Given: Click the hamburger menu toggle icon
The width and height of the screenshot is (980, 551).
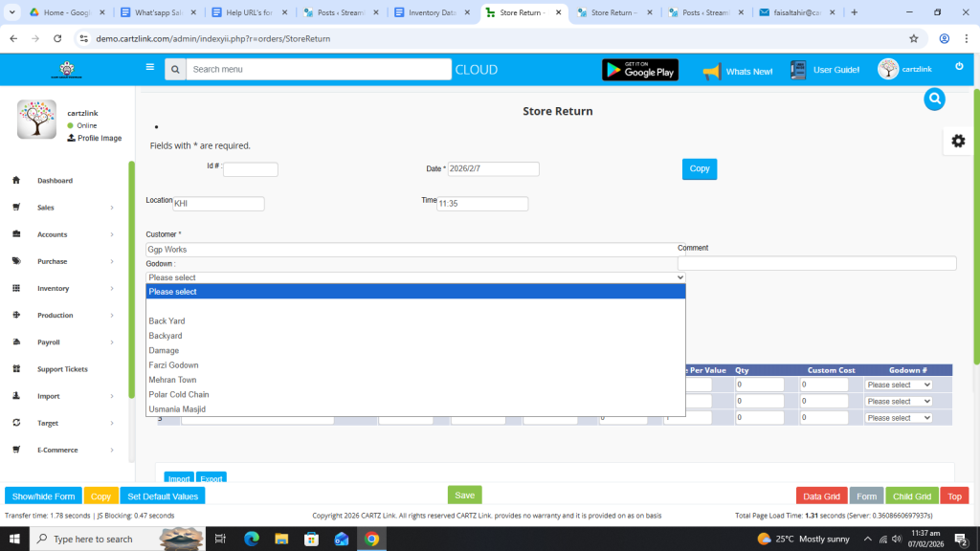Looking at the screenshot, I should click(149, 68).
